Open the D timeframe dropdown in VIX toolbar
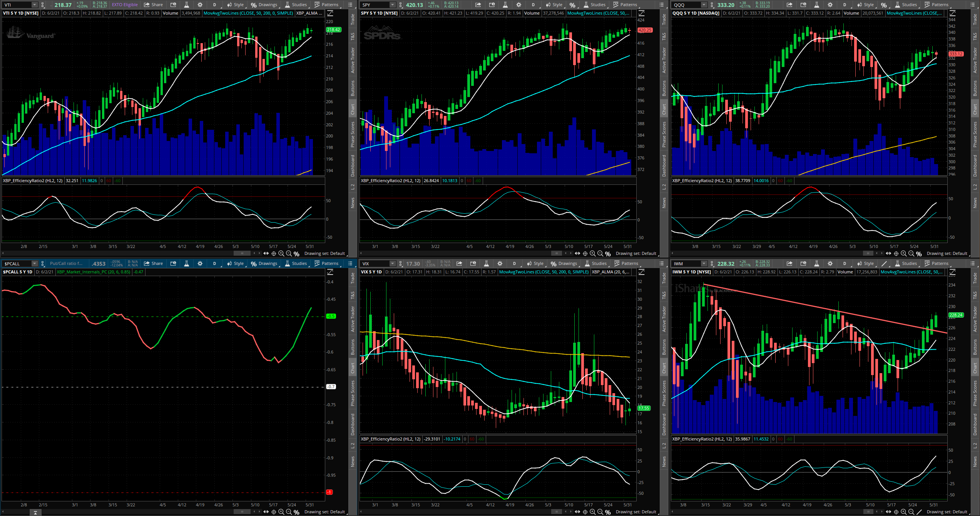Viewport: 980px width, 516px height. [514, 263]
